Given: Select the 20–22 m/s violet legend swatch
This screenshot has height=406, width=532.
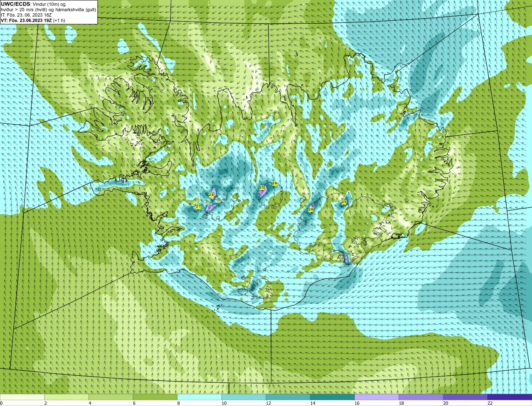Looking at the screenshot, I should point(465,397).
